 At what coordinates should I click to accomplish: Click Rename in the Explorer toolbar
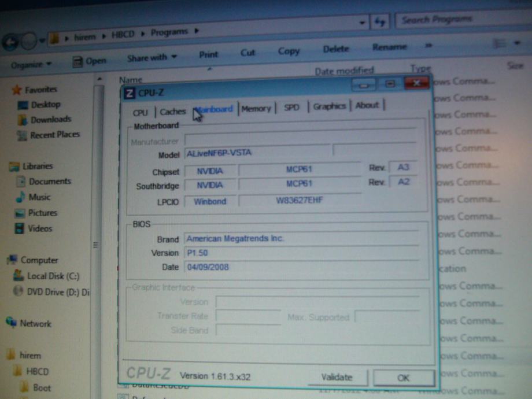pos(389,47)
